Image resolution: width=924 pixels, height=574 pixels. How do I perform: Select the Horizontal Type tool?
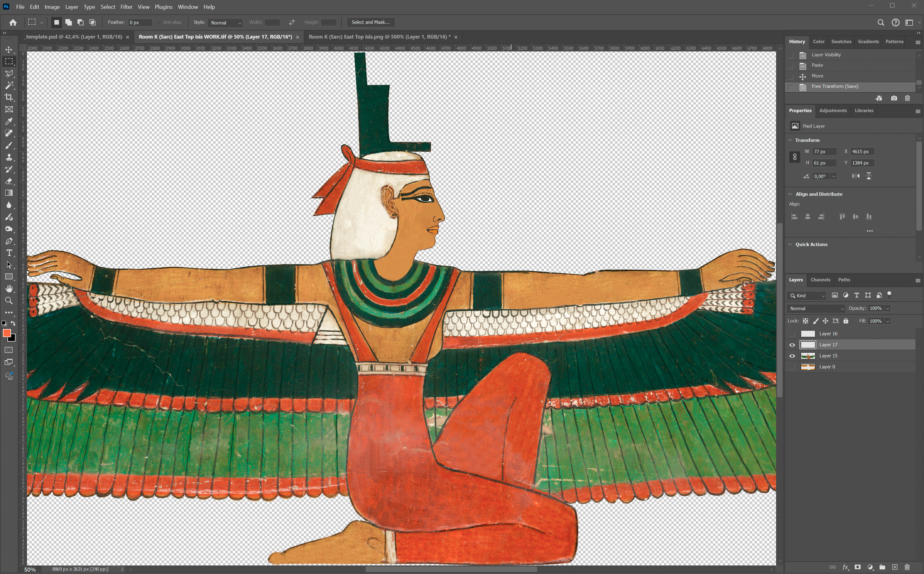point(9,253)
